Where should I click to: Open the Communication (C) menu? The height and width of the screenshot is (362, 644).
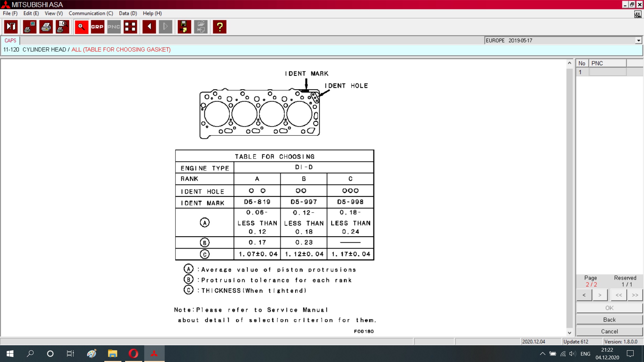(91, 13)
